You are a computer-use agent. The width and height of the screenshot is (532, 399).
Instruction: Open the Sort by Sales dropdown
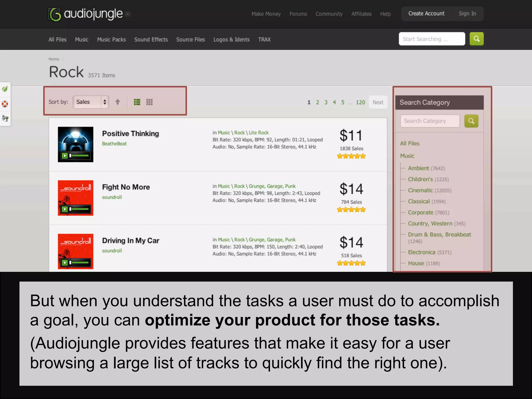pos(91,102)
